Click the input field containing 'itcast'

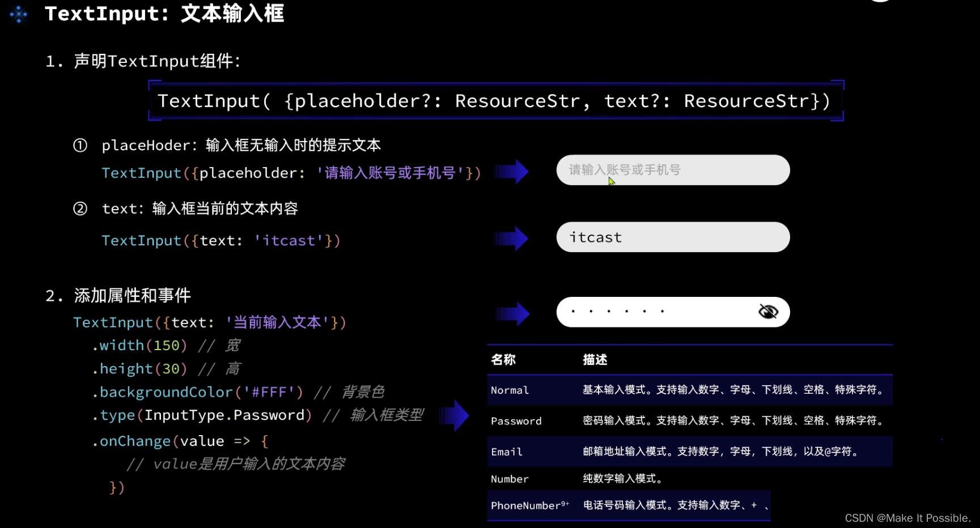click(673, 237)
